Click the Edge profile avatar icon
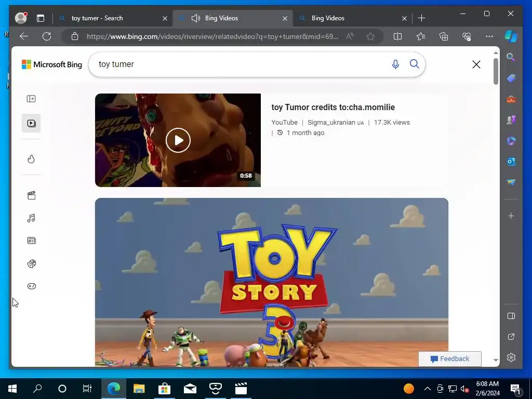Viewport: 532px width, 399px height. coord(21,18)
